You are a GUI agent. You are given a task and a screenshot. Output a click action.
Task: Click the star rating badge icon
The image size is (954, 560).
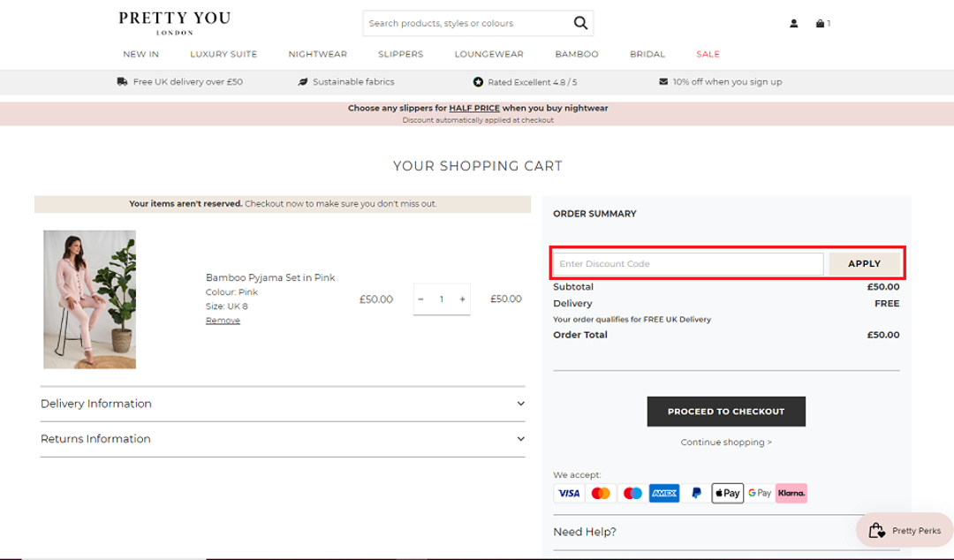click(478, 81)
